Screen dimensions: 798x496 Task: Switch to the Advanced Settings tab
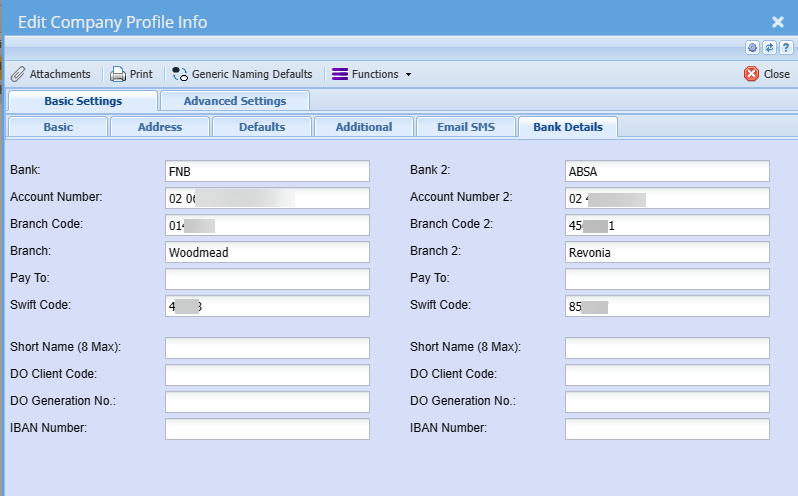(x=234, y=101)
